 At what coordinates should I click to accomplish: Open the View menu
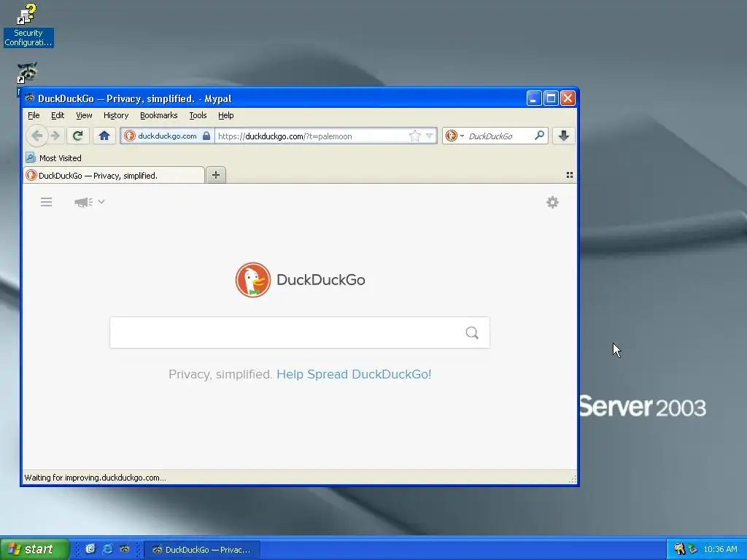pos(84,115)
